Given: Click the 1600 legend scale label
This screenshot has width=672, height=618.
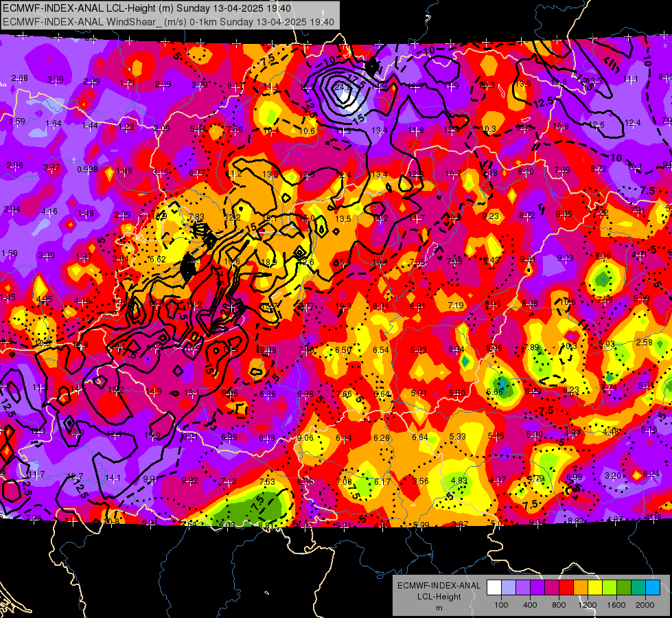Looking at the screenshot, I should click(616, 605).
